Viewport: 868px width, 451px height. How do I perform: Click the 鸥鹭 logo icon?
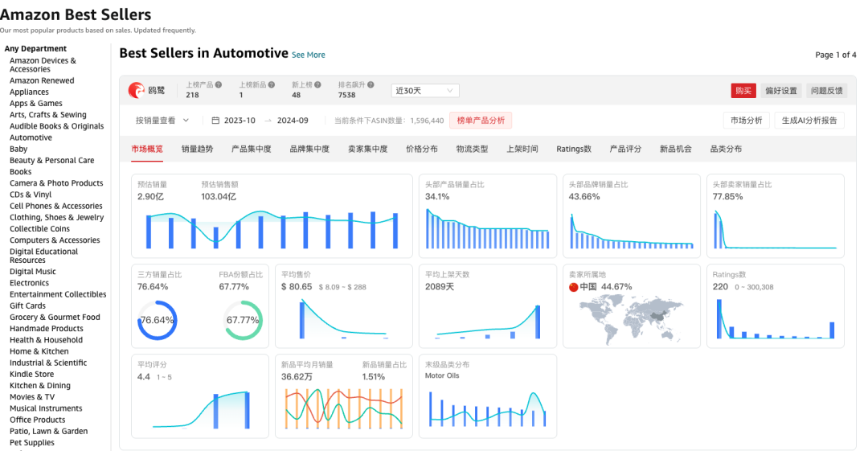[x=136, y=90]
